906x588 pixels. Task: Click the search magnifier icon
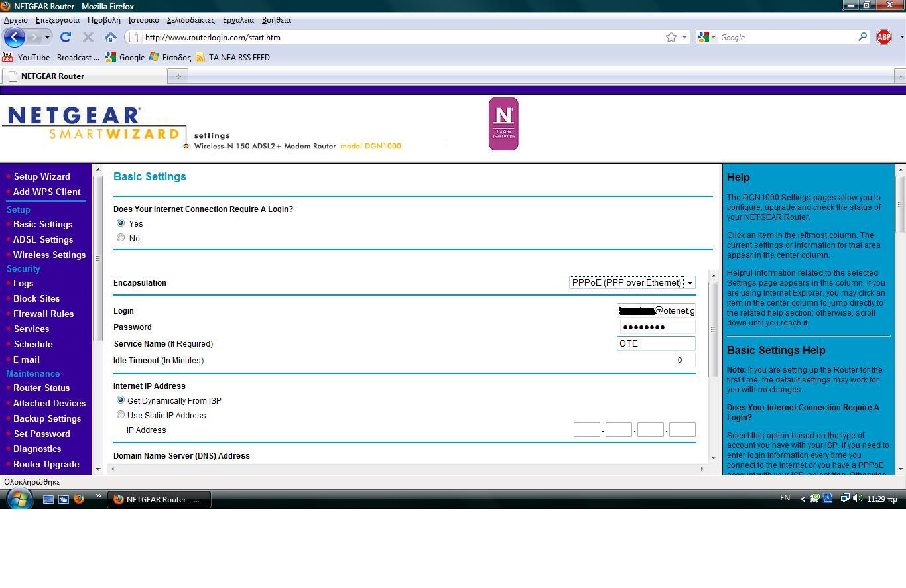pos(862,37)
